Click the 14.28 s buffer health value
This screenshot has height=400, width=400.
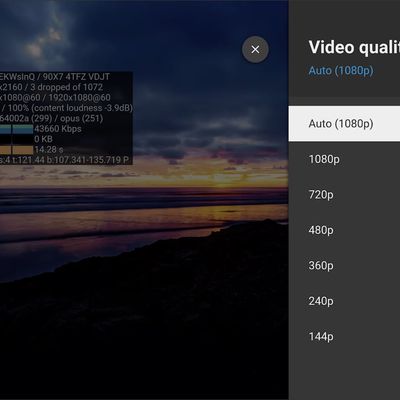49,149
